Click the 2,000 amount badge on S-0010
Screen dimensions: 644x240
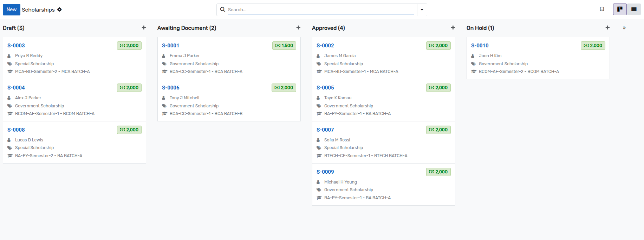coord(593,46)
